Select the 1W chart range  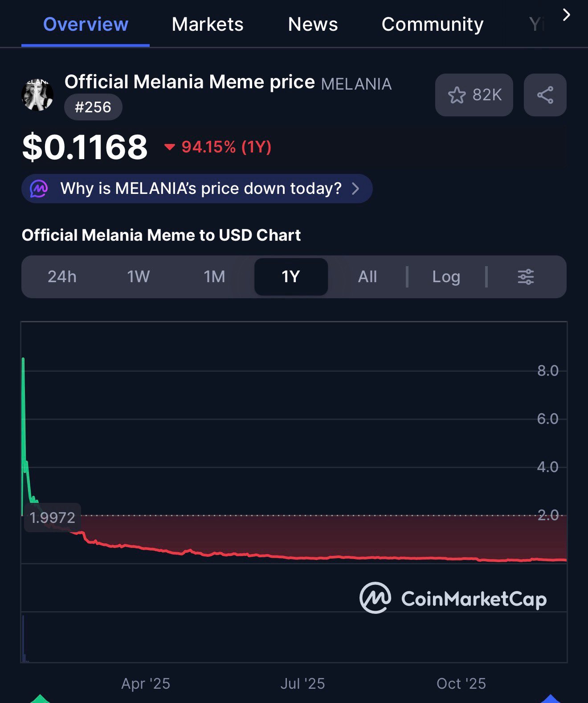tap(139, 277)
